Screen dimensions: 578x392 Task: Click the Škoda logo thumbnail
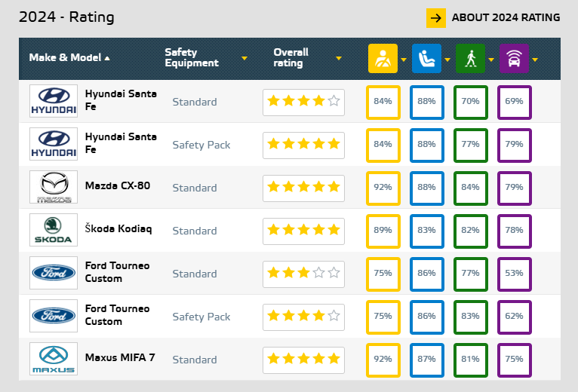click(54, 230)
